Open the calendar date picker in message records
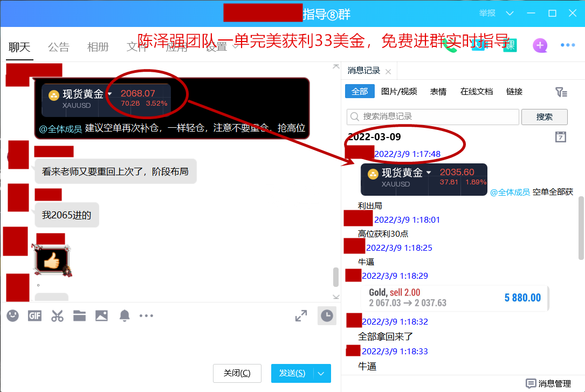The height and width of the screenshot is (392, 585). [561, 137]
